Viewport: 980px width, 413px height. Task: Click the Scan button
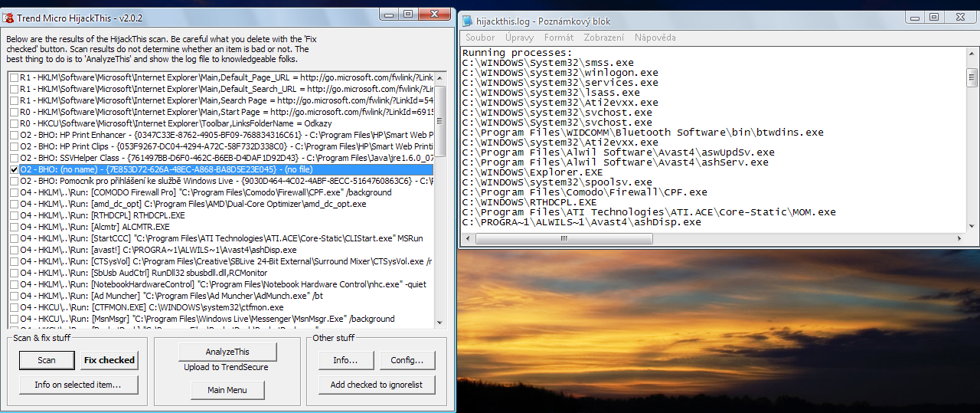[x=47, y=359]
